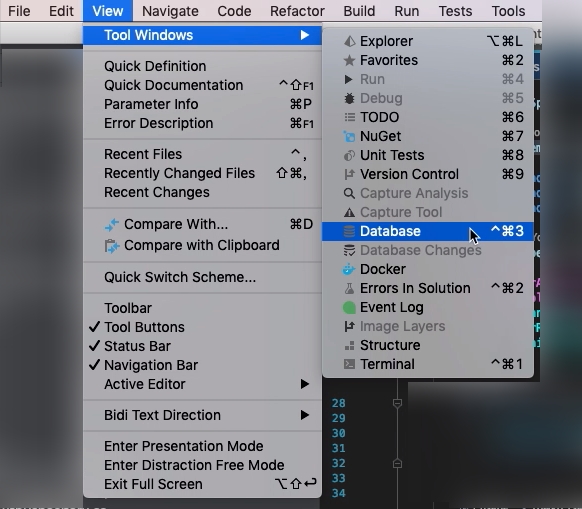The height and width of the screenshot is (509, 582).
Task: Select the Terminal tool window icon
Action: [349, 364]
